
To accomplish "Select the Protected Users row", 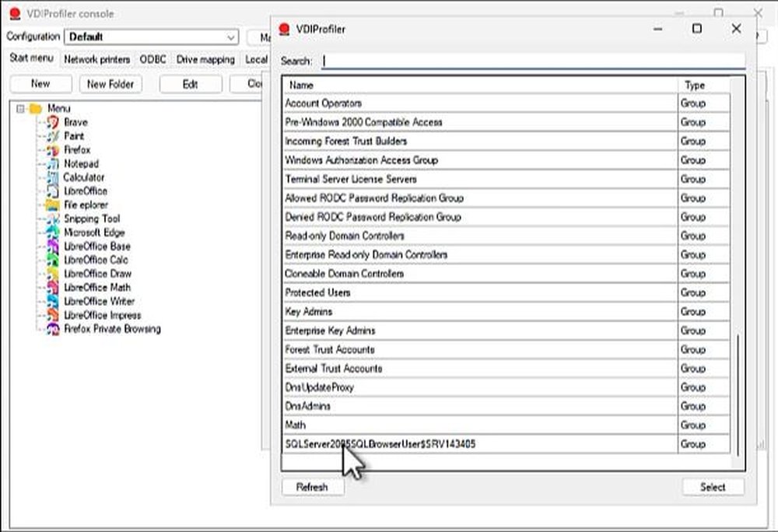I will click(506, 292).
